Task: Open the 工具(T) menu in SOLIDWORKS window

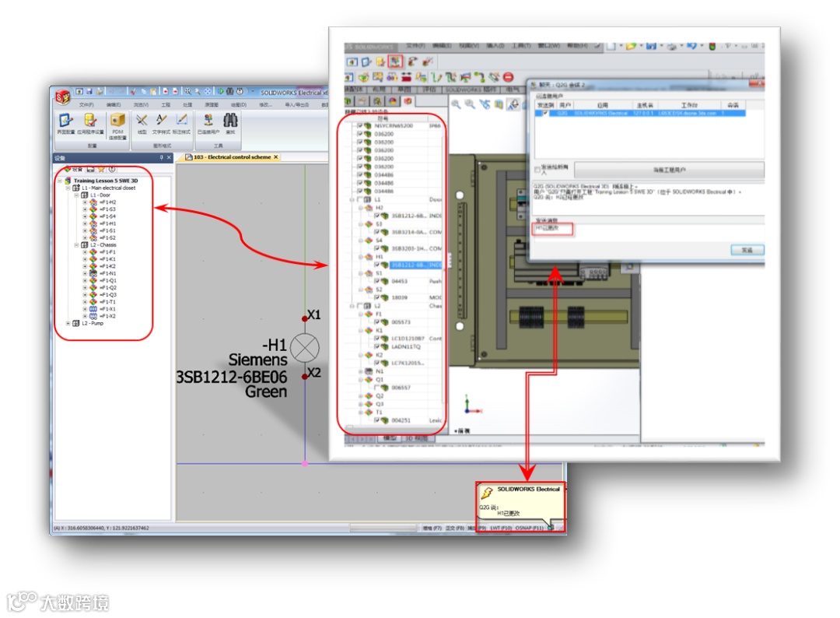Action: tap(521, 46)
